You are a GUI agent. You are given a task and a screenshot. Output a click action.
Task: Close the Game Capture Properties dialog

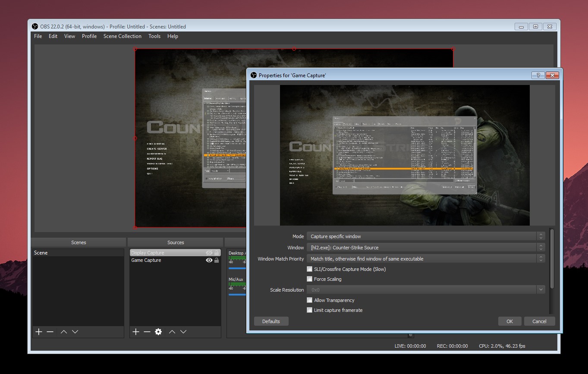(552, 75)
